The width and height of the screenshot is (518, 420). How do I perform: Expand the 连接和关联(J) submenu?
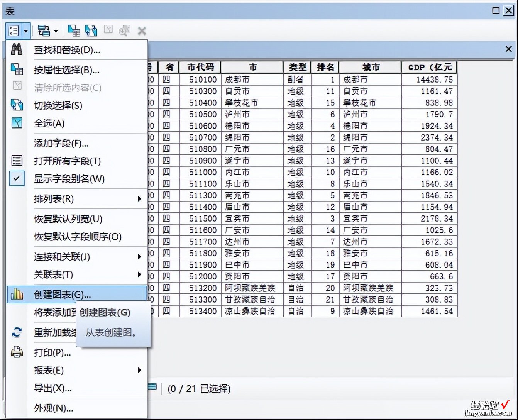77,257
